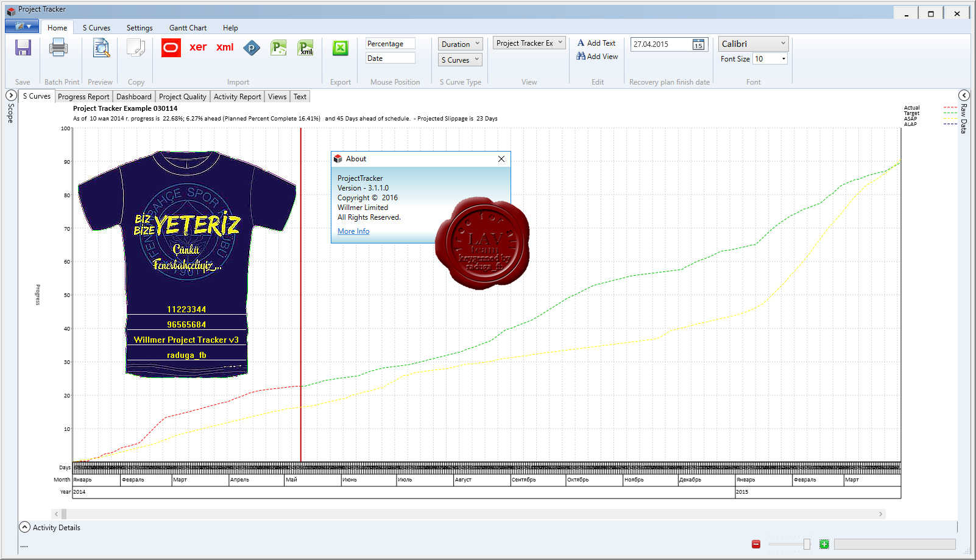Open Duration dropdown
This screenshot has height=560, width=976.
[x=461, y=44]
